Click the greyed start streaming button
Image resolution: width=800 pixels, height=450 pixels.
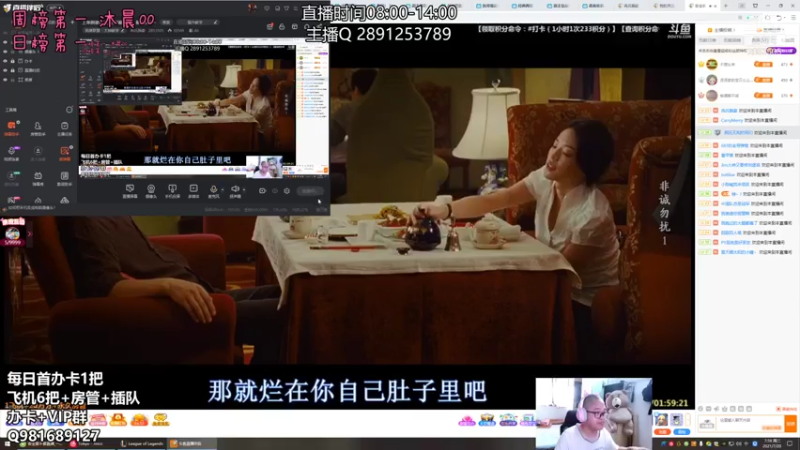pos(310,191)
